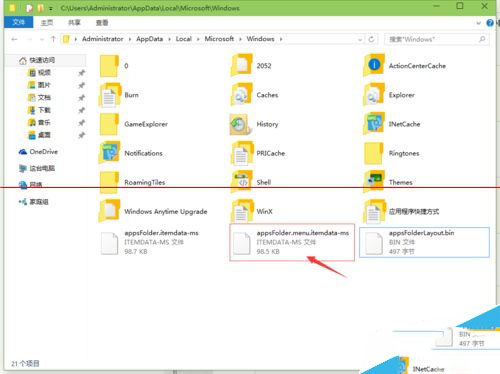Click AppData in the breadcrumb path
This screenshot has height=374, width=500.
150,39
